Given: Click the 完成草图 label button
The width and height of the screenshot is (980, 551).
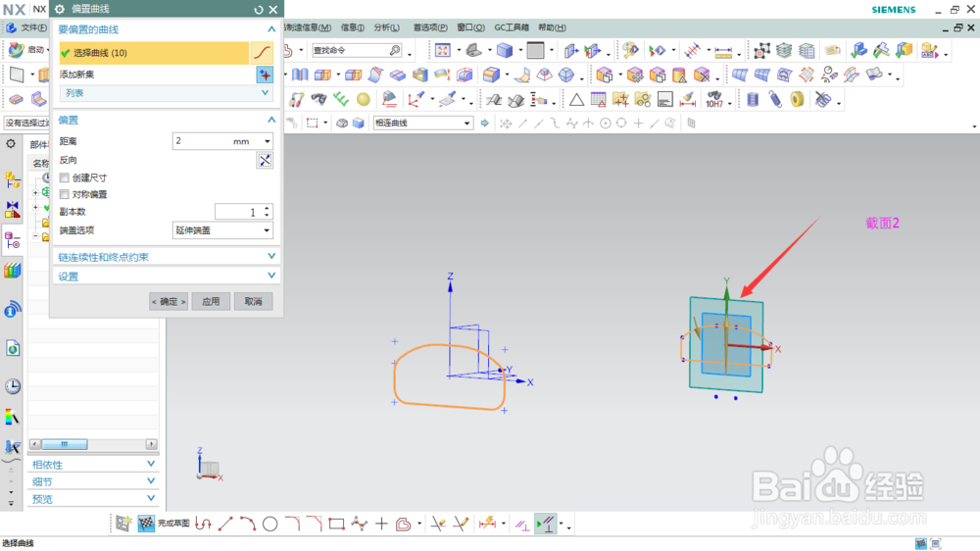Looking at the screenshot, I should (x=173, y=524).
